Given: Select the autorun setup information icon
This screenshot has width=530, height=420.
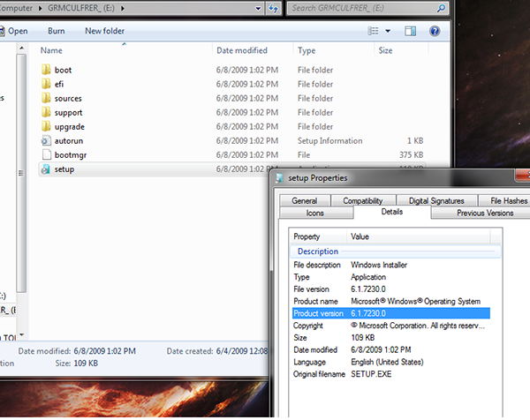Looking at the screenshot, I should point(46,141).
